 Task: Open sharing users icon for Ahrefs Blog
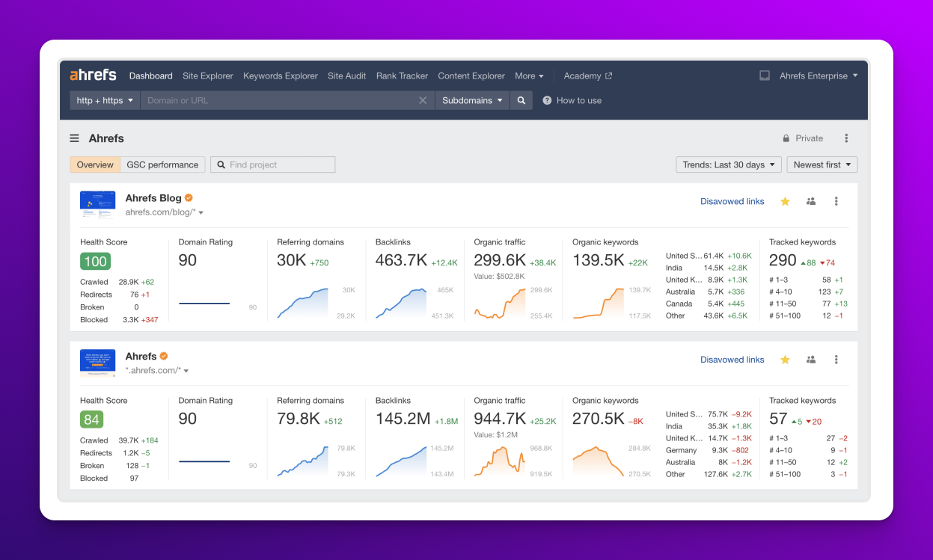811,201
